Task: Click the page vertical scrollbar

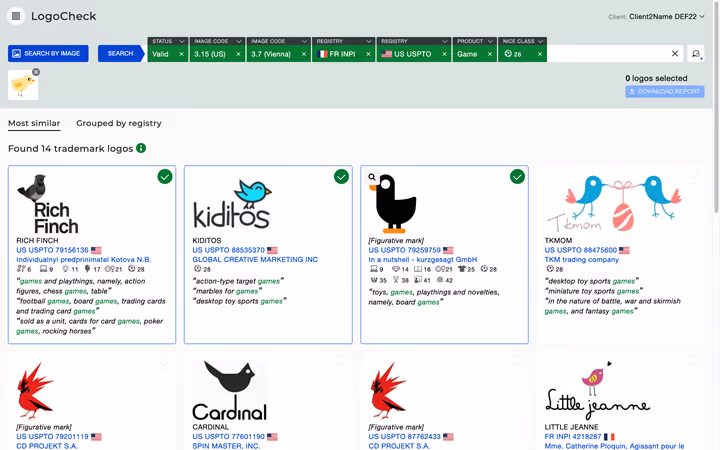Action: [x=716, y=110]
